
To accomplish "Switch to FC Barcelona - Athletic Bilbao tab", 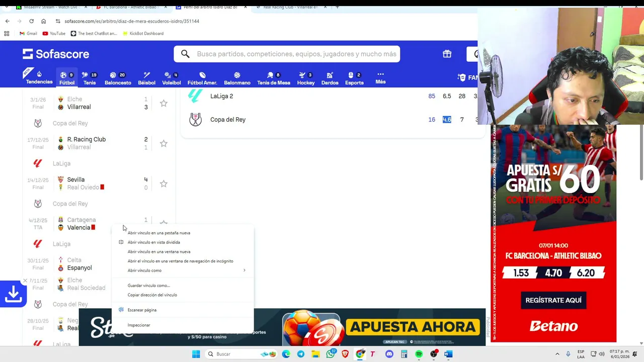I will coord(130,7).
